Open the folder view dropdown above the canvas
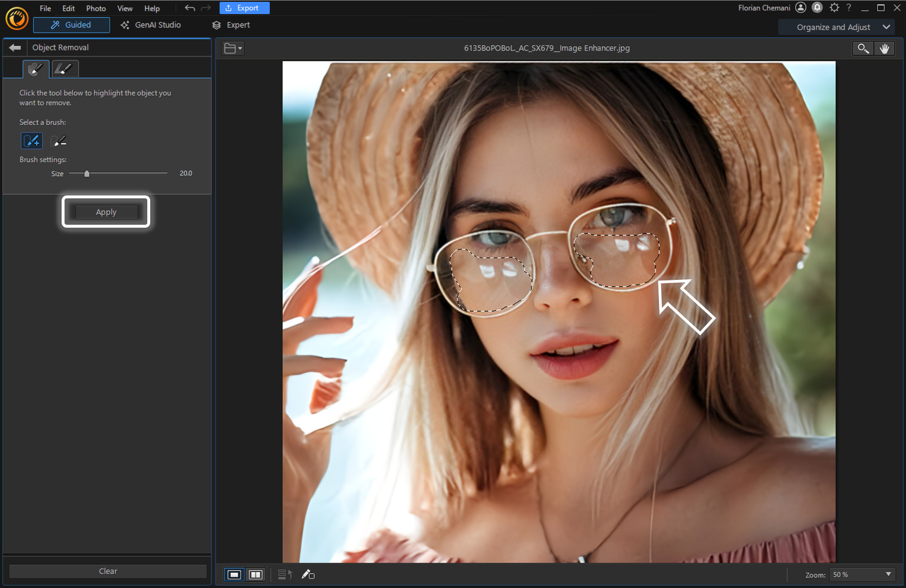The image size is (906, 588). click(x=232, y=48)
